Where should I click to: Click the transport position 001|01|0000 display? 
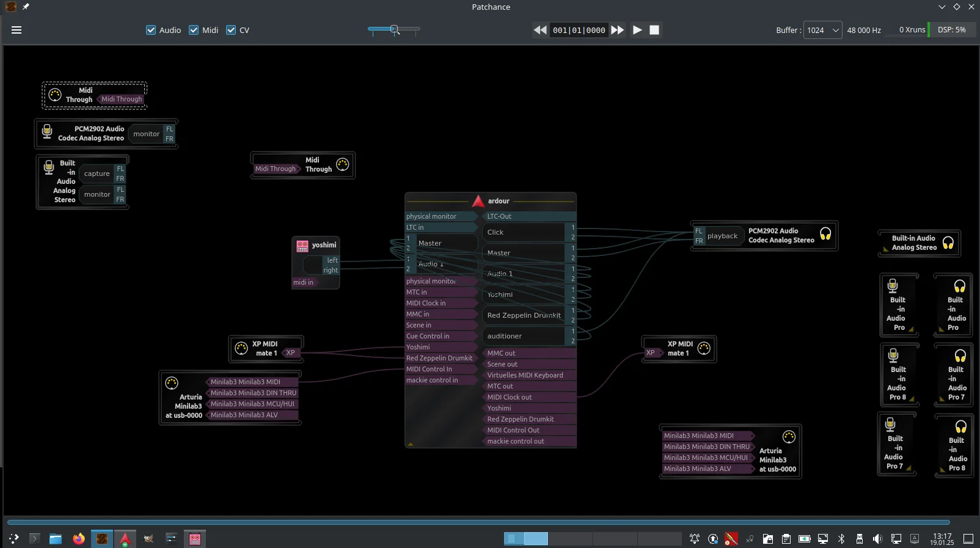coord(579,30)
